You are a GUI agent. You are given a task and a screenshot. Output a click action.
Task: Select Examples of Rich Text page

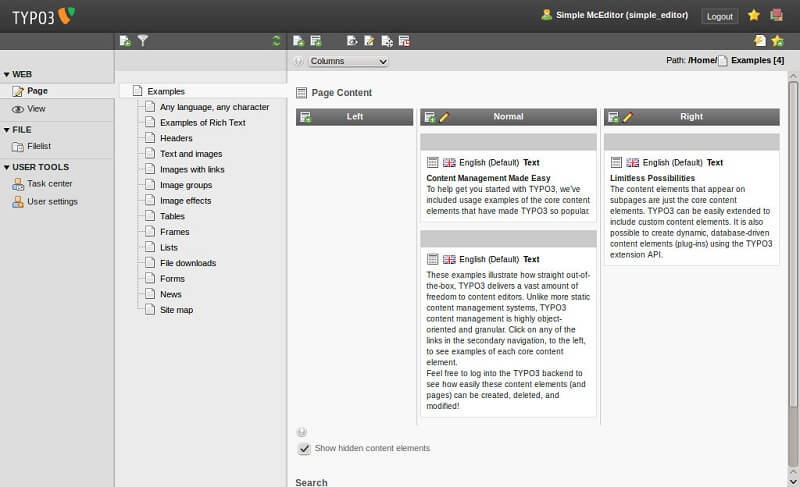point(203,123)
